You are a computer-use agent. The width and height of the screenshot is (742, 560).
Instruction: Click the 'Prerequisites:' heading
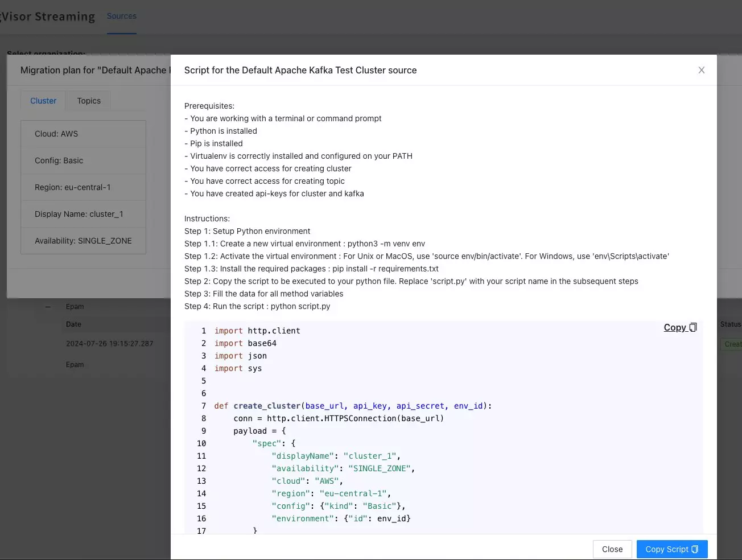[x=209, y=106]
